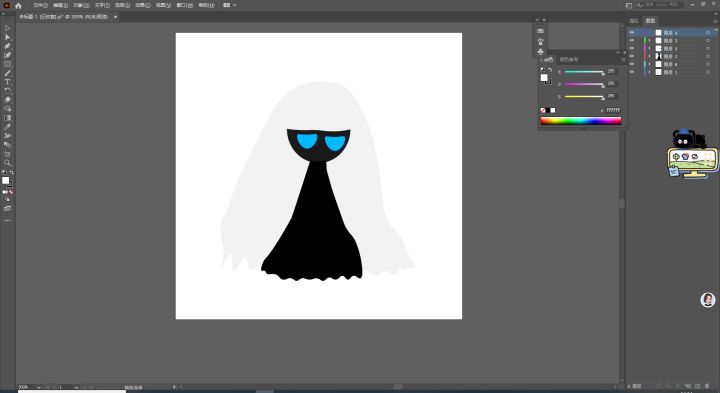Hide 图层 4 using its eye icon
Screen dimensions: 720x393
[632, 33]
